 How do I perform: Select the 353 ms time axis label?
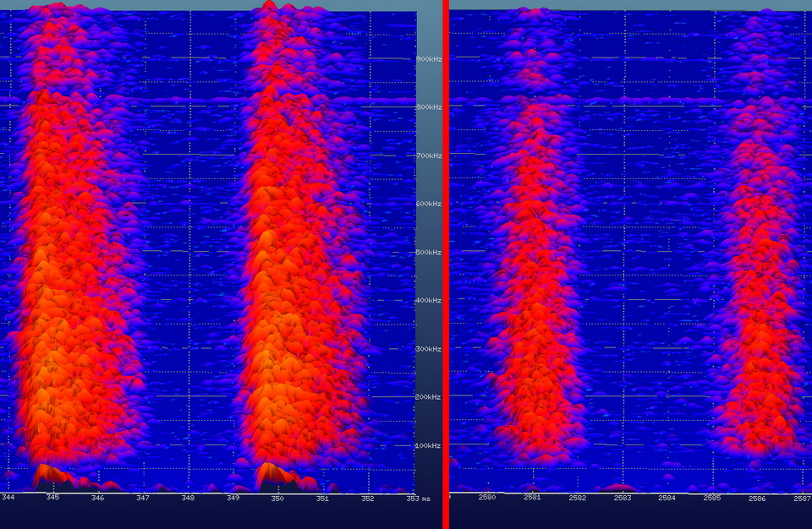click(x=418, y=499)
